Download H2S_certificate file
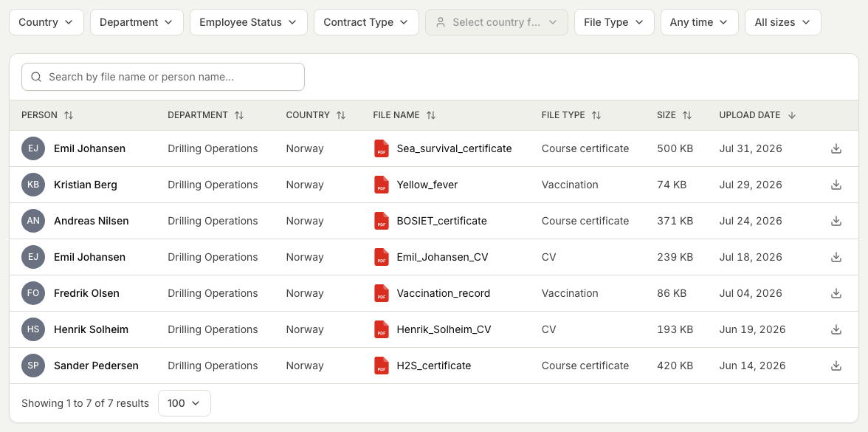868x432 pixels. [836, 366]
